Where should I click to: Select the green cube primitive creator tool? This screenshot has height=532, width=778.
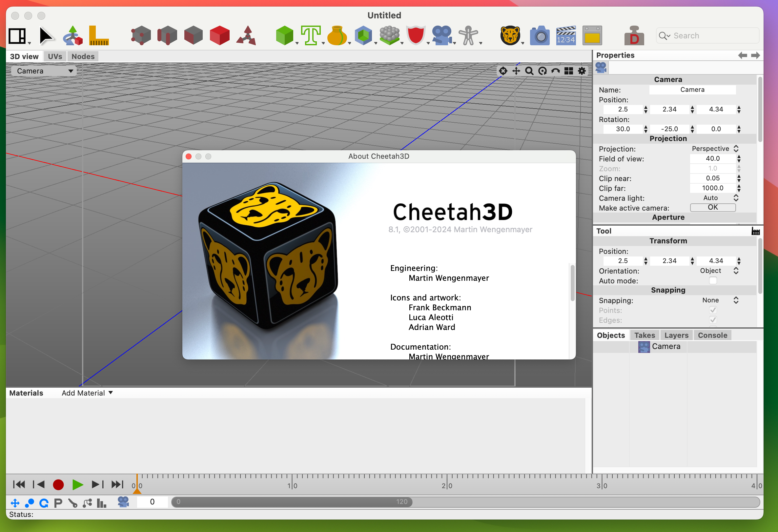coord(285,35)
